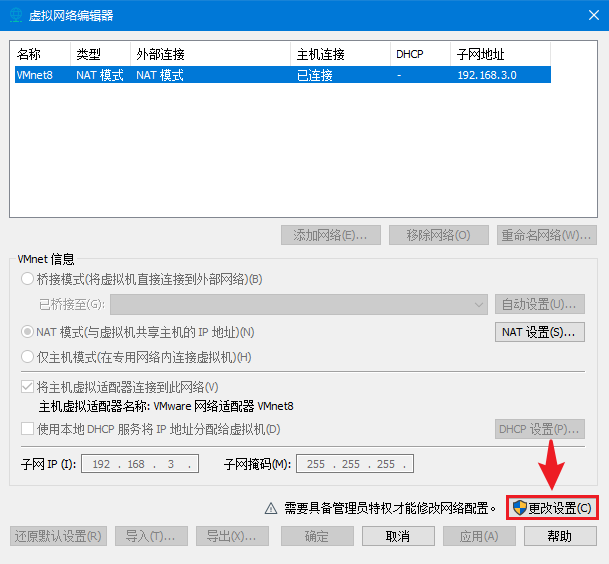609x564 pixels.
Task: Select the NAT 模式 radio option
Action: [x=27, y=332]
